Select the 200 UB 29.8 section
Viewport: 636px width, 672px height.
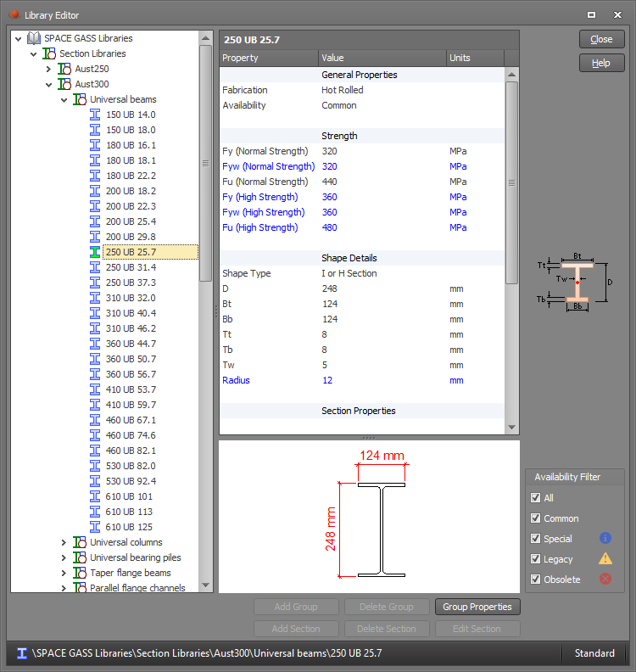[131, 237]
